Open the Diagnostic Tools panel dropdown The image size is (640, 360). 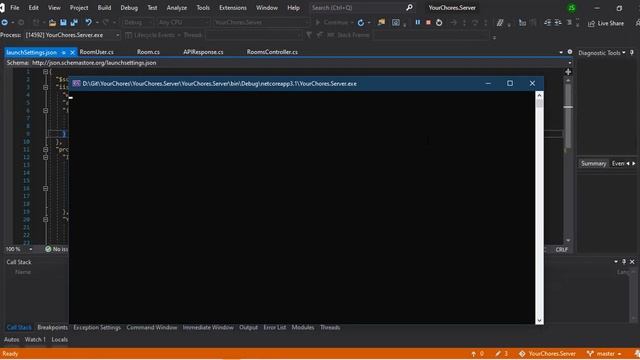tap(624, 53)
